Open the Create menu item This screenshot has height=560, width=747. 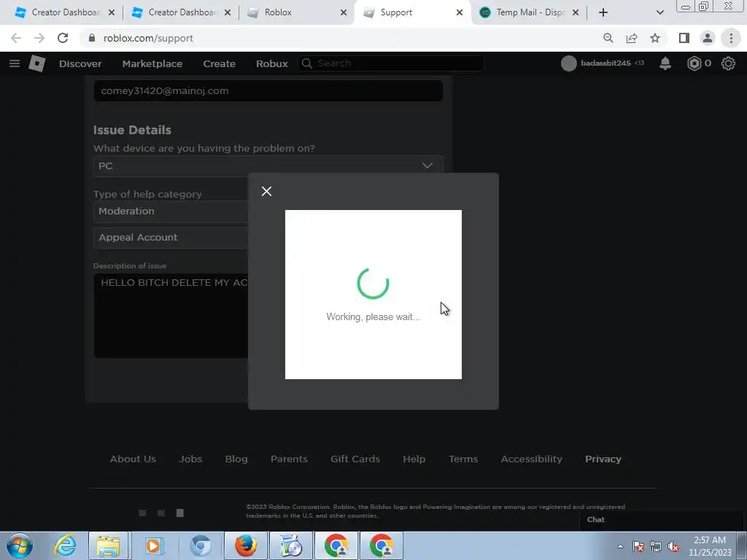(219, 64)
